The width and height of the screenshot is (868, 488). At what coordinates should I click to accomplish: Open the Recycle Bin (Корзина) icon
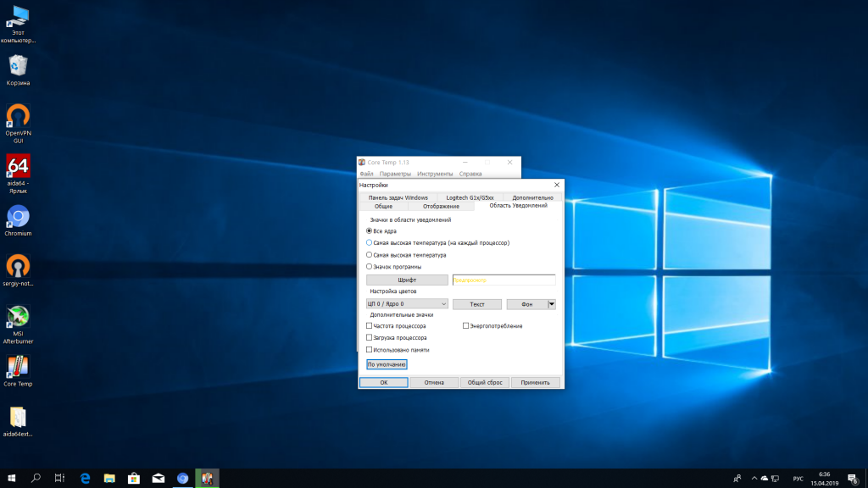coord(18,66)
